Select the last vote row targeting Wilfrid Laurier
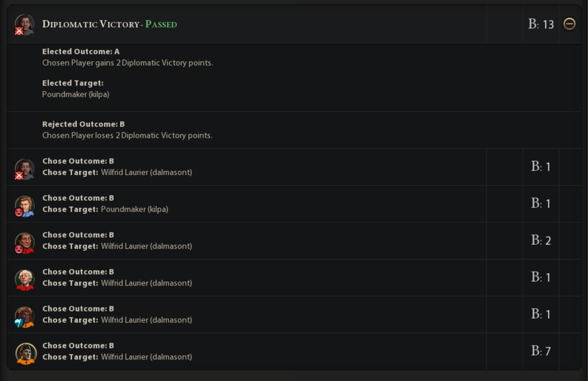The width and height of the screenshot is (588, 381). pos(294,352)
